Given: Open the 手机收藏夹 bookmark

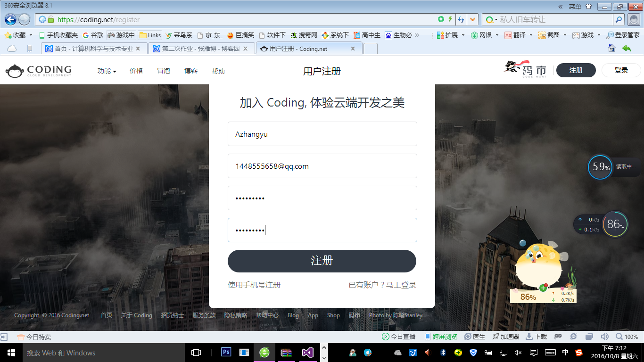Looking at the screenshot, I should pos(58,35).
